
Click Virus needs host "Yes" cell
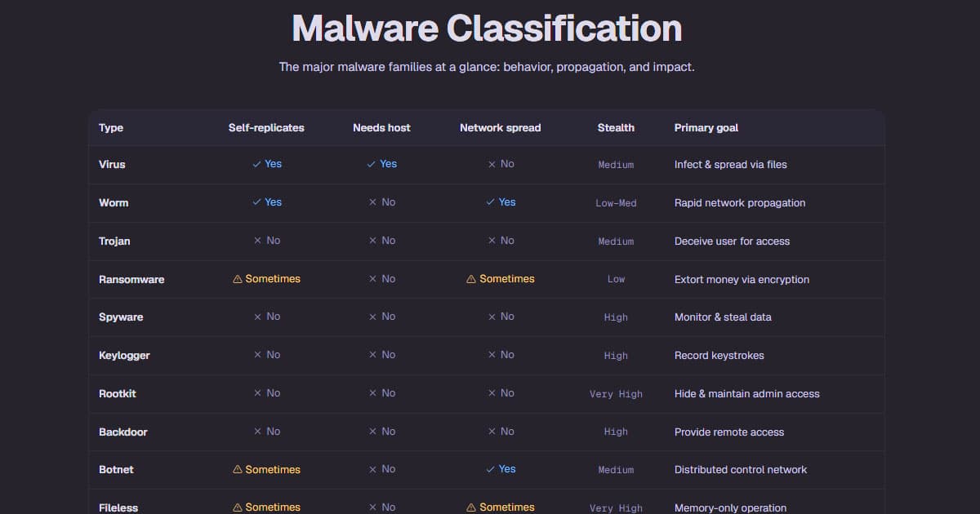click(x=381, y=164)
